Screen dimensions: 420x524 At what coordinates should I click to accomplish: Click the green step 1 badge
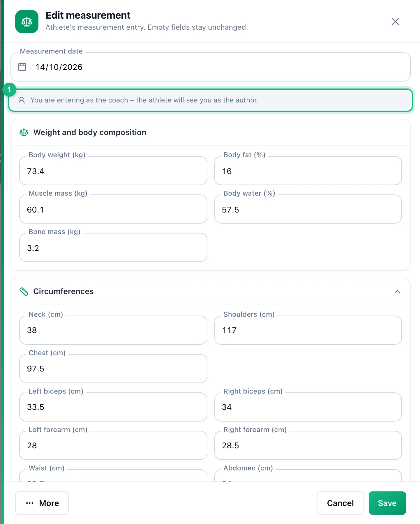[x=9, y=89]
